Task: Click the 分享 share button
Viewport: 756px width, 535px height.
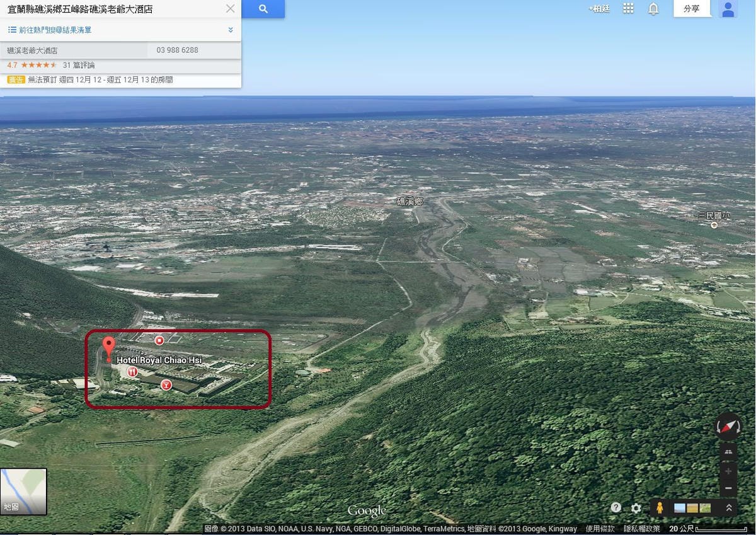Action: pyautogui.click(x=691, y=9)
